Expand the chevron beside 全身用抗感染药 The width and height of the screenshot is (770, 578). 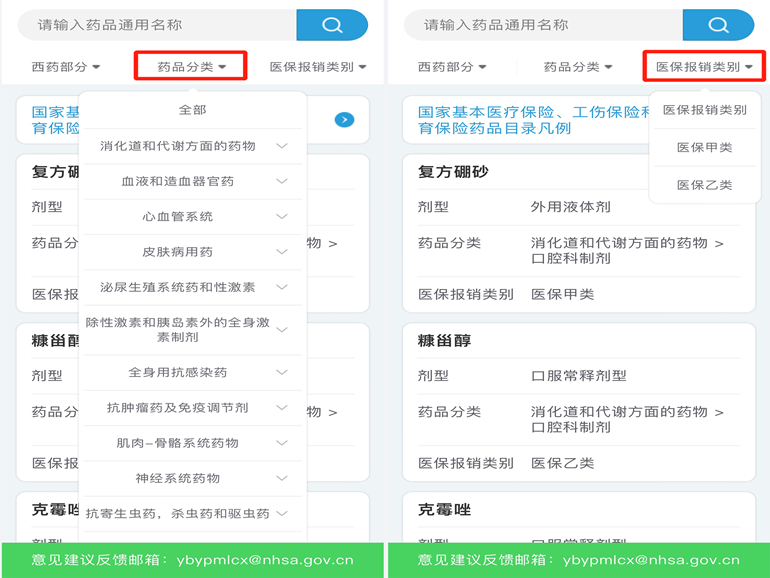282,372
